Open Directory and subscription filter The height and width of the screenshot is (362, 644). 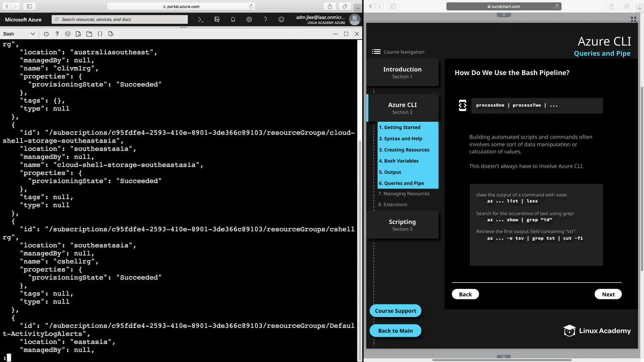[217, 19]
